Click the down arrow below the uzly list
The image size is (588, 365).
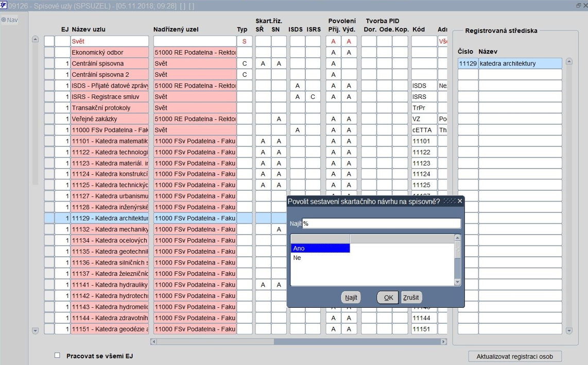tap(35, 331)
